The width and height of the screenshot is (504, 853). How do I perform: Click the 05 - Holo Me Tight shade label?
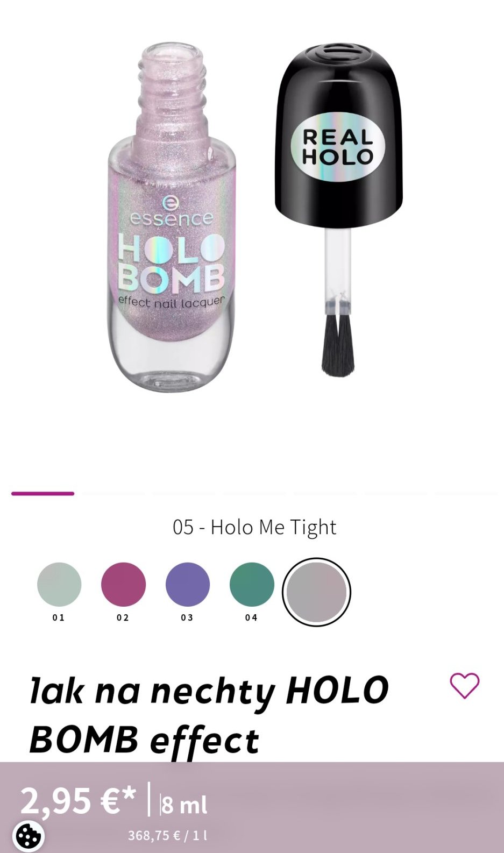point(254,527)
